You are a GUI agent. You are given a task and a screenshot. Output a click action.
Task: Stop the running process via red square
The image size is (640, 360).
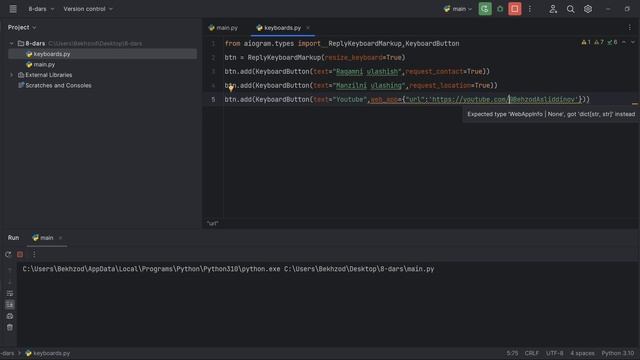pos(515,9)
